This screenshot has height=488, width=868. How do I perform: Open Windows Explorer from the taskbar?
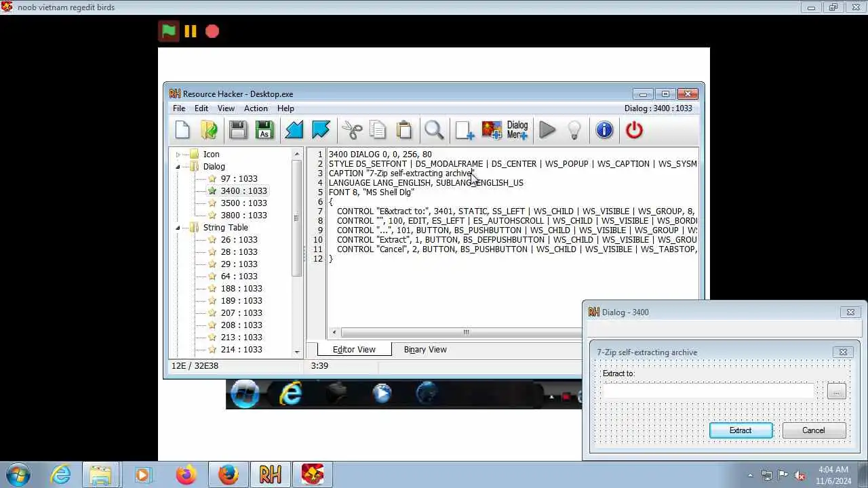pos(100,474)
